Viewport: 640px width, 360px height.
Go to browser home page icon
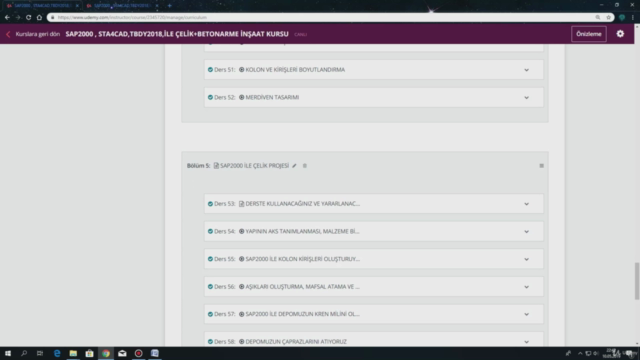click(39, 18)
